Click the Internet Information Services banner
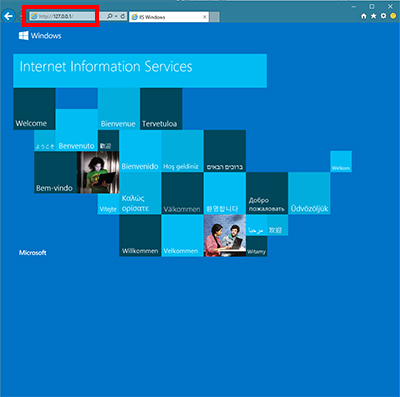Viewport: 400px width, 397px height. tap(140, 71)
